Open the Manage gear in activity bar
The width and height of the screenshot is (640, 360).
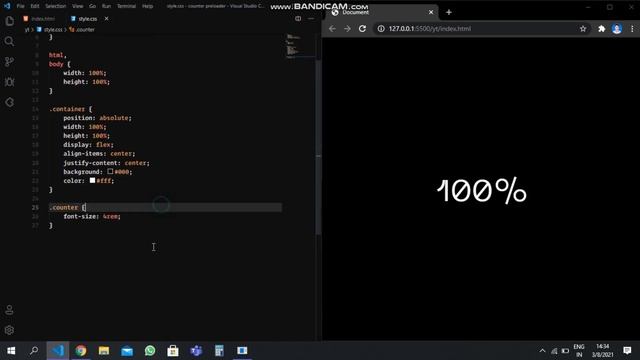9,330
